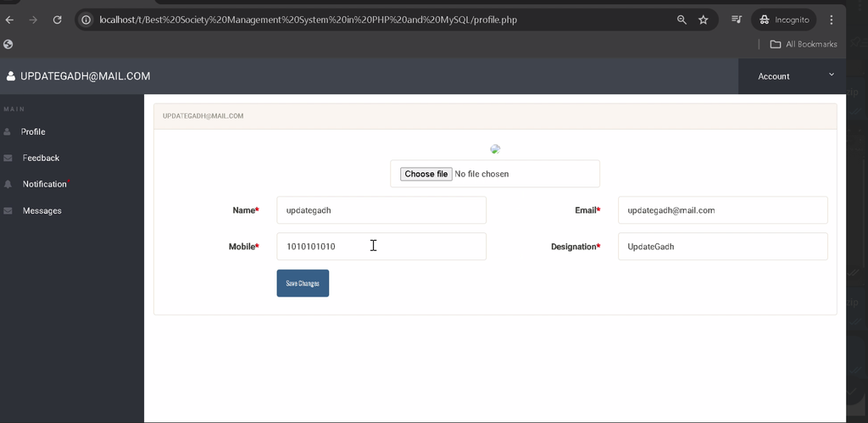Bookmark this page with the star icon

click(703, 20)
